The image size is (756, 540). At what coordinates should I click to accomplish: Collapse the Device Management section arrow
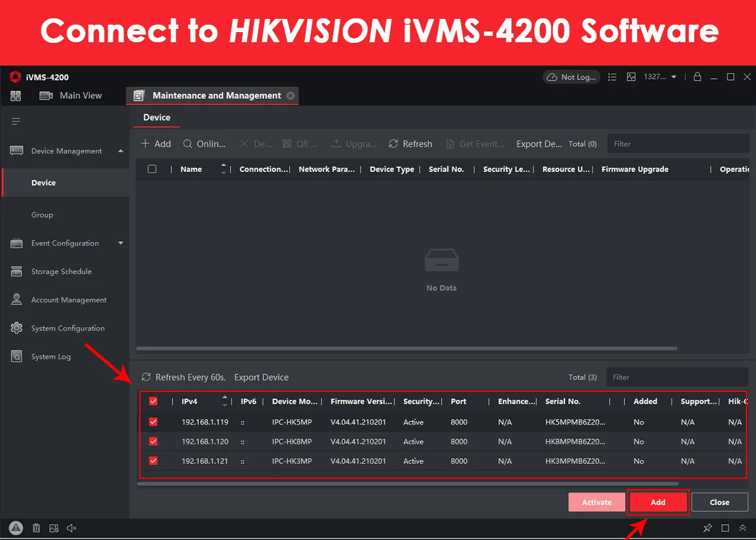click(121, 151)
